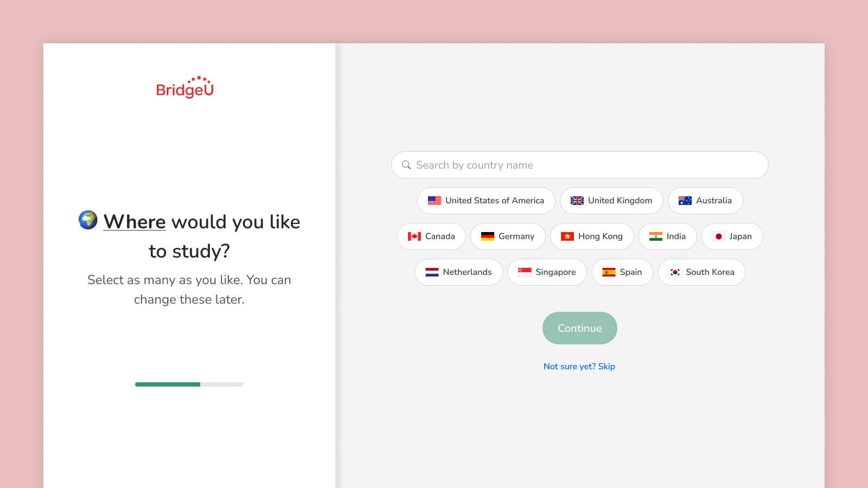Click the magnifying glass search icon

pos(406,165)
